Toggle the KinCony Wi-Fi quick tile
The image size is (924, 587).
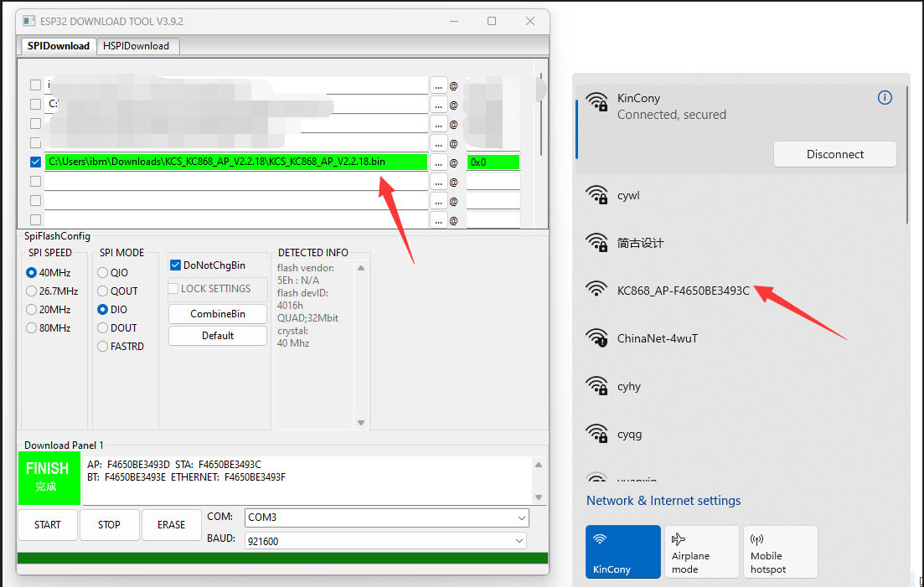(x=623, y=551)
